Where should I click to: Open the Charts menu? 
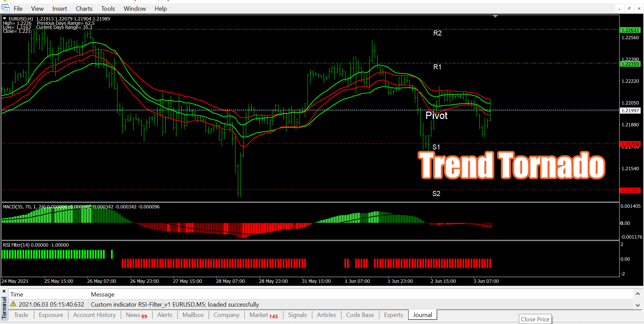84,9
